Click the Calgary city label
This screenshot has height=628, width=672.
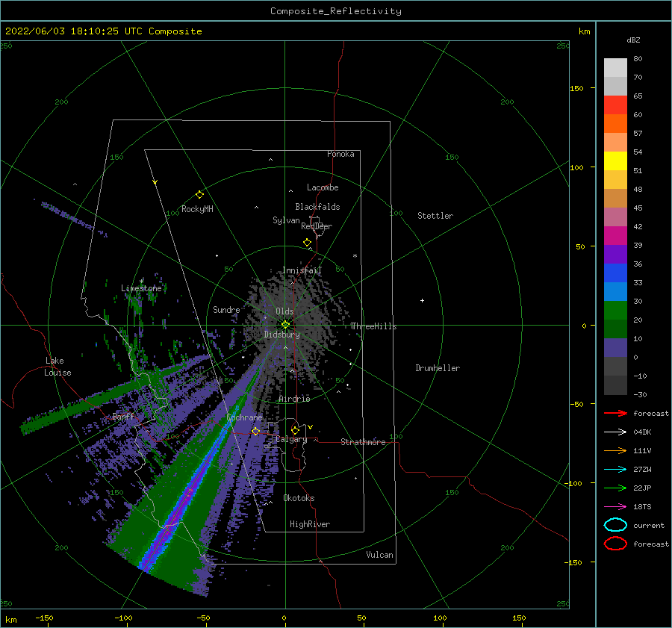291,439
